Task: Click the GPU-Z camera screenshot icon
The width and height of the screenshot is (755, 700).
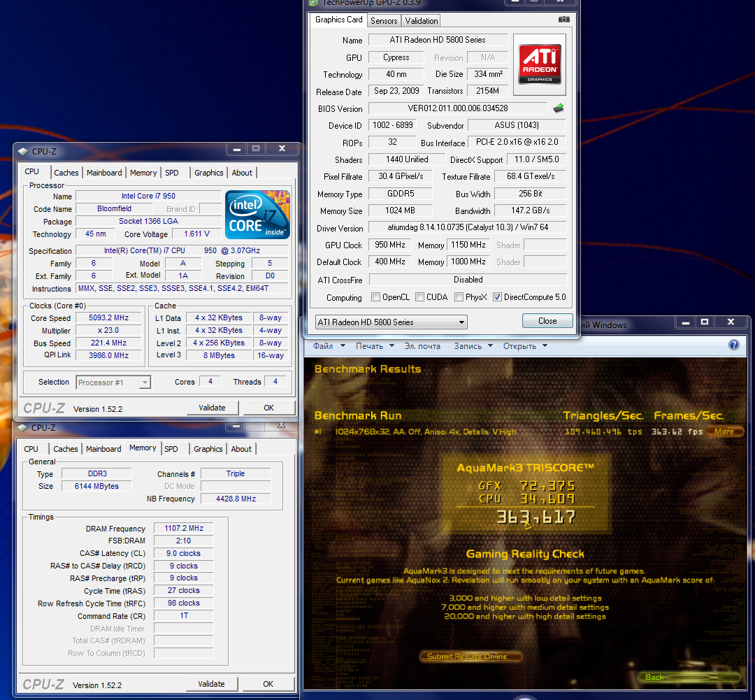Action: [x=563, y=20]
